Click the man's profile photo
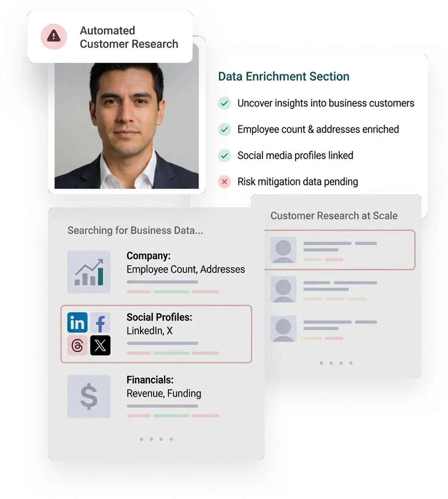448x499 pixels. (127, 126)
